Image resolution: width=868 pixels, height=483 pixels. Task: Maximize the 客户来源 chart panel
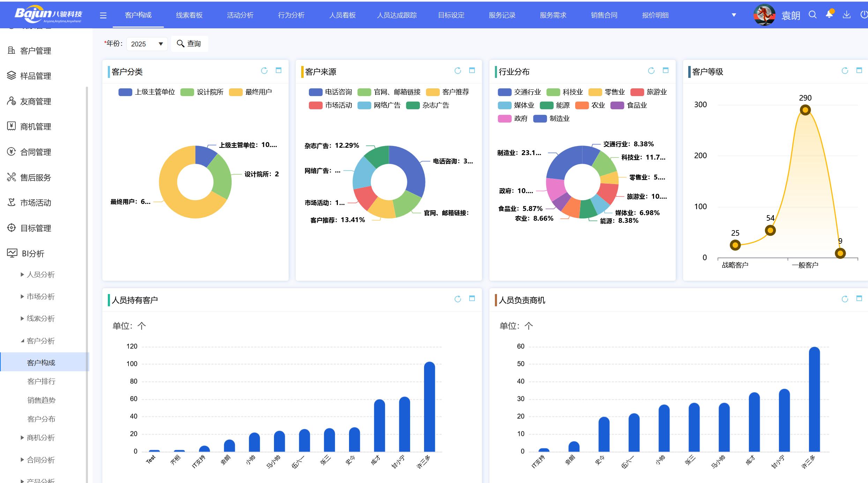point(472,71)
